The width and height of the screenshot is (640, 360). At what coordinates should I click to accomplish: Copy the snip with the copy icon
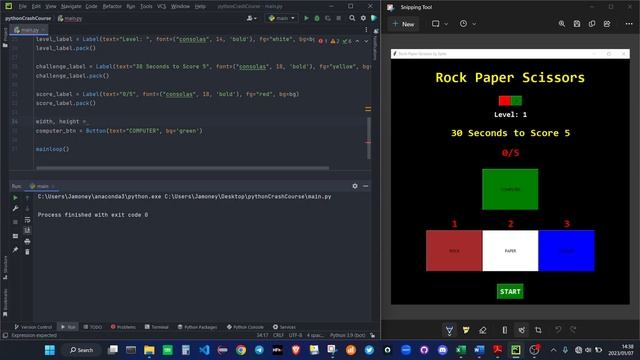coord(592,24)
